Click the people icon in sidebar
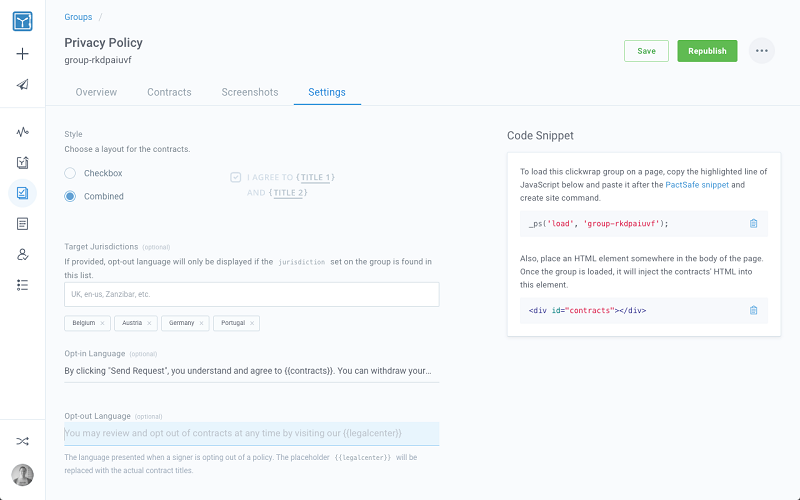The image size is (800, 500). point(22,255)
